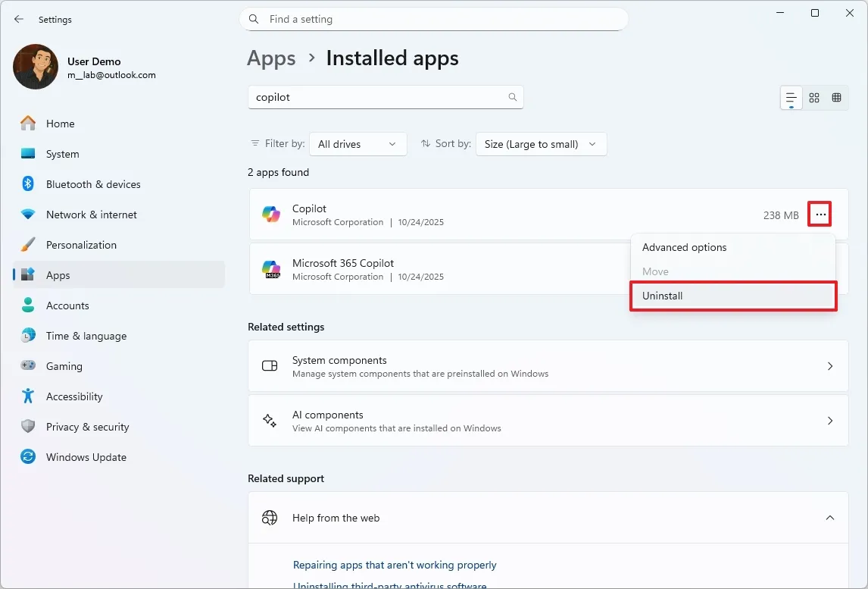Collapse the Help from the web section
The image size is (868, 589).
tap(830, 518)
